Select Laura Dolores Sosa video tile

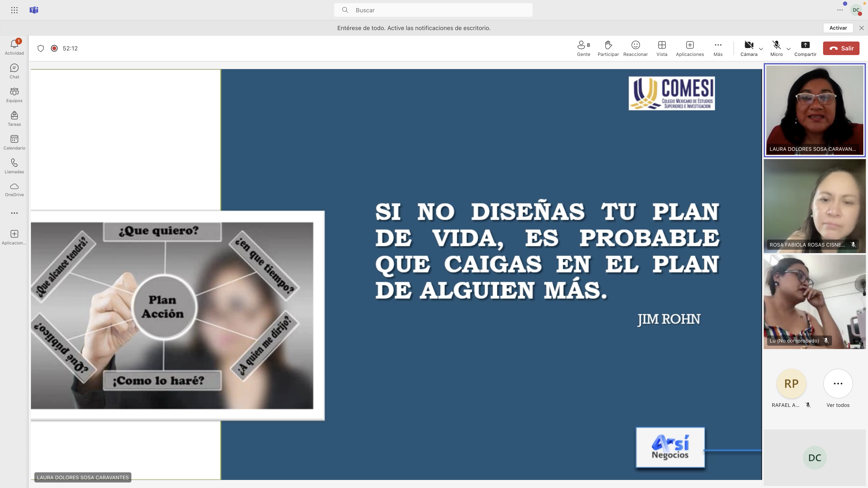[x=814, y=110]
